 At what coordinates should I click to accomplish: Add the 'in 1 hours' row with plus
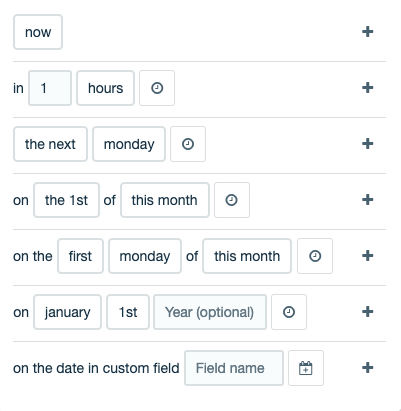(x=367, y=88)
